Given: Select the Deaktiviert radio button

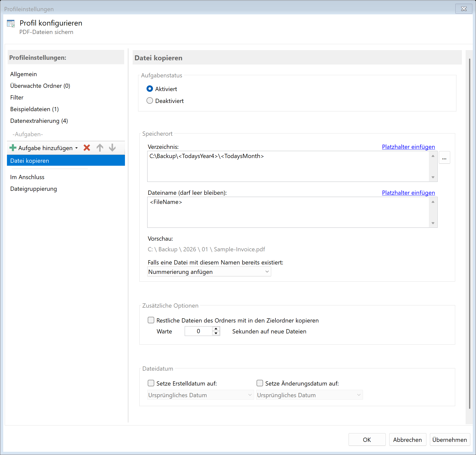Looking at the screenshot, I should (150, 101).
